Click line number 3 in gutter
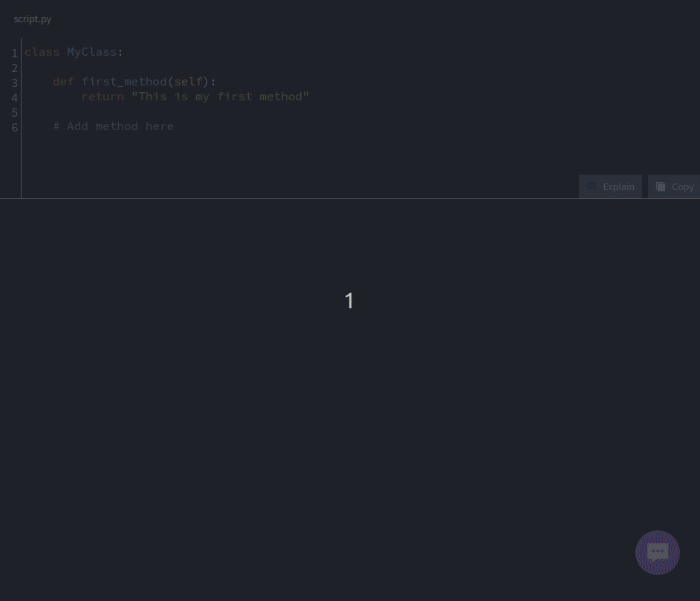Image resolution: width=700 pixels, height=601 pixels. [x=14, y=83]
